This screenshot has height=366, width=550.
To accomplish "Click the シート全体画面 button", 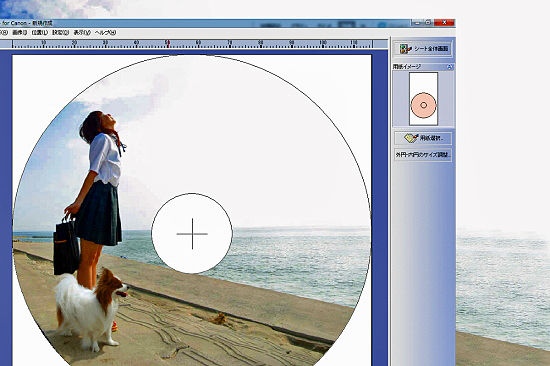I will [423, 49].
